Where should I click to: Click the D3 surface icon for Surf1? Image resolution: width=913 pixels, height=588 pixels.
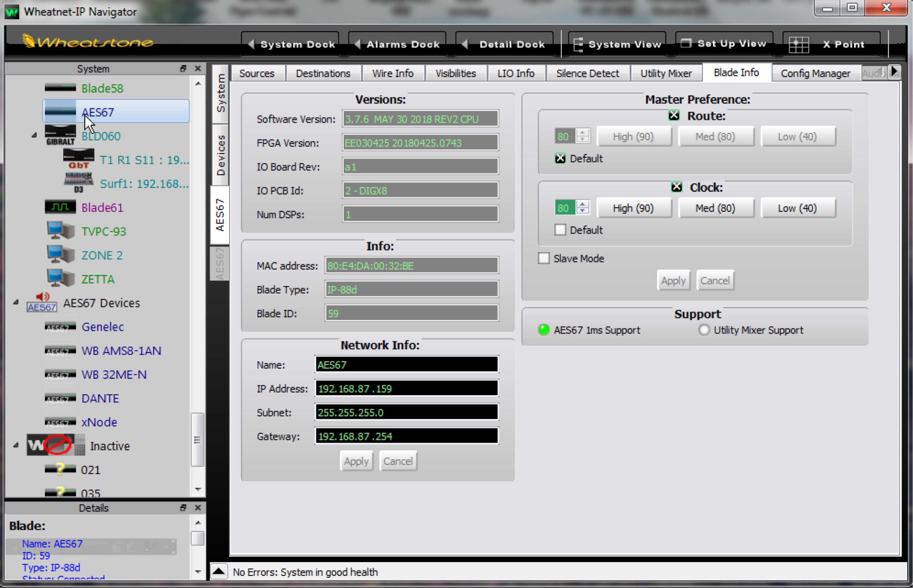click(x=79, y=183)
